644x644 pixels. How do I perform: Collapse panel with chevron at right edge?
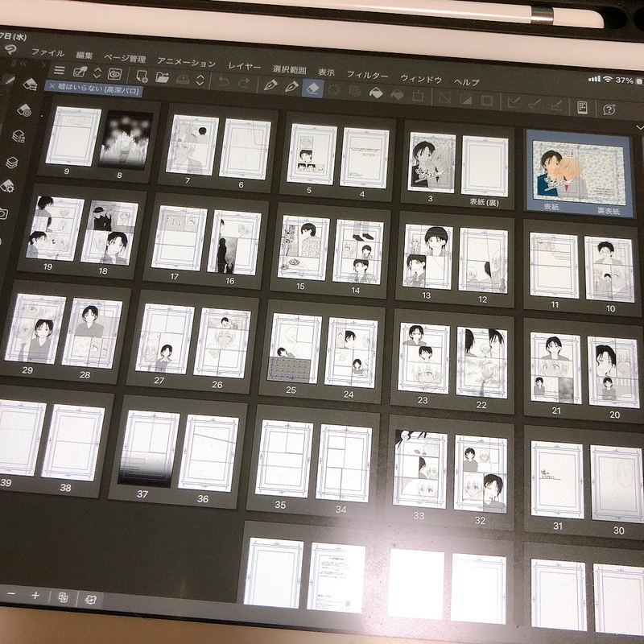639,128
